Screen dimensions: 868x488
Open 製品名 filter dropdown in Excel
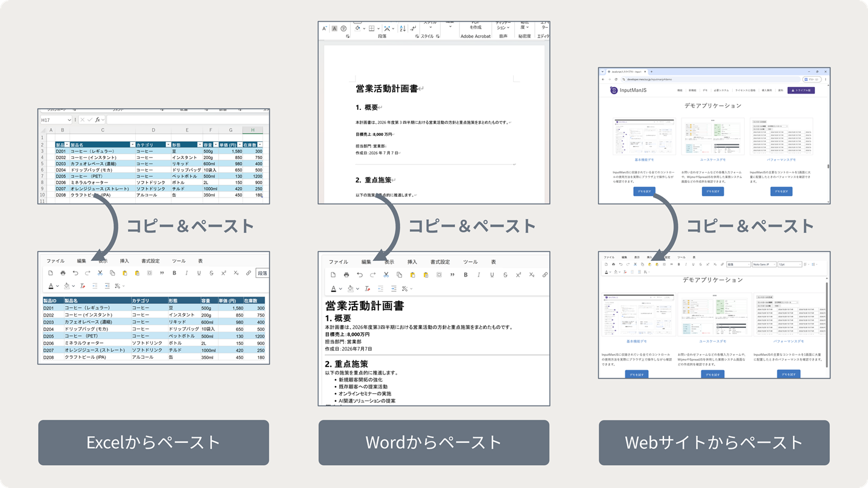coord(132,145)
